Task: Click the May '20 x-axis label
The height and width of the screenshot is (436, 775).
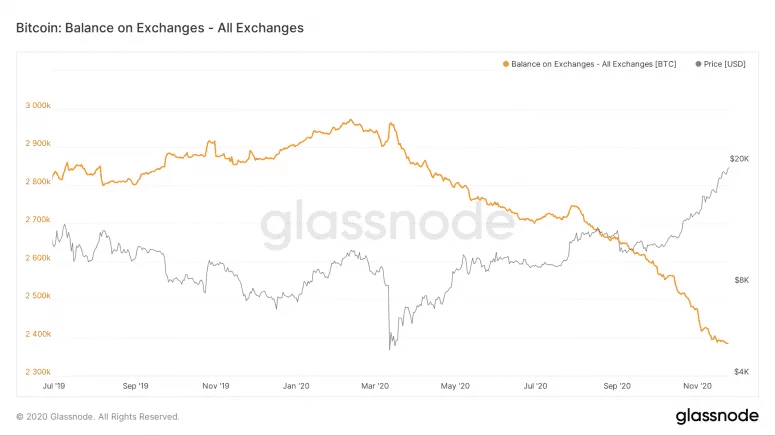Action: (455, 386)
